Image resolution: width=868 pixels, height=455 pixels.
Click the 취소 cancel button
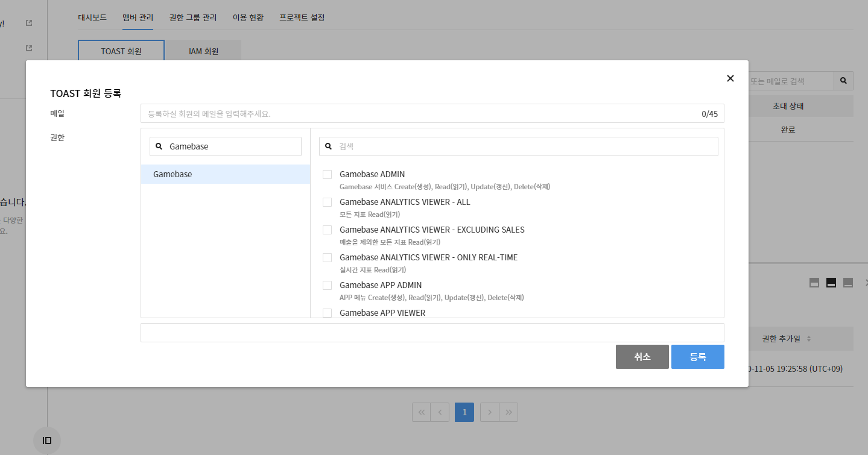[642, 357]
